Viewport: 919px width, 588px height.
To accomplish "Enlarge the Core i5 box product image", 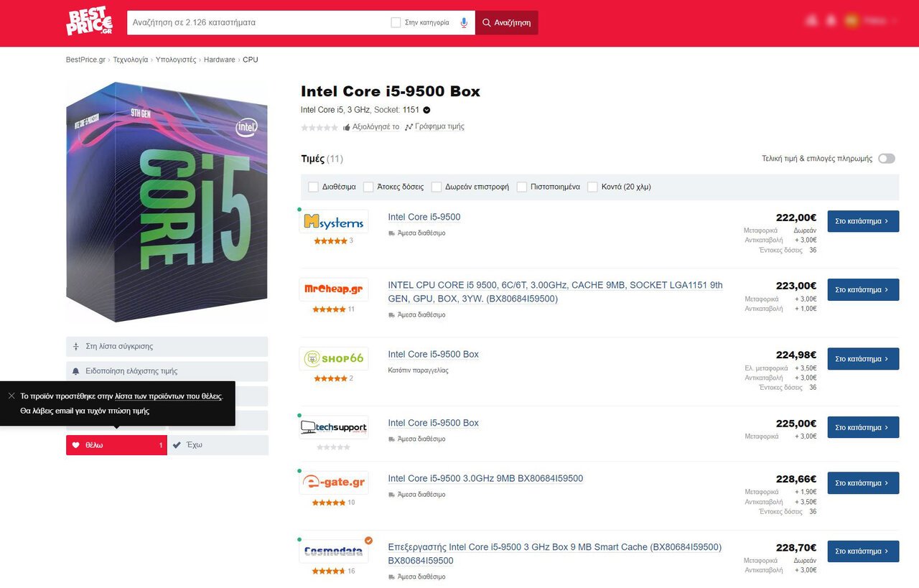I will click(x=167, y=202).
